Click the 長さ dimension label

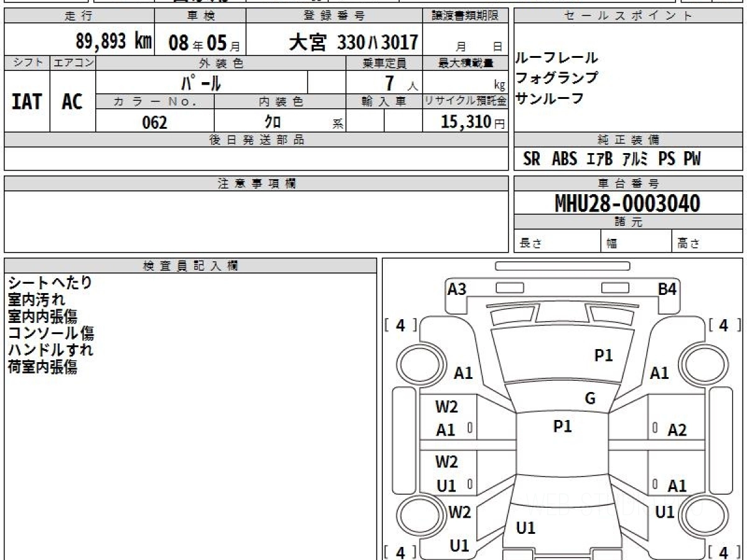[531, 244]
